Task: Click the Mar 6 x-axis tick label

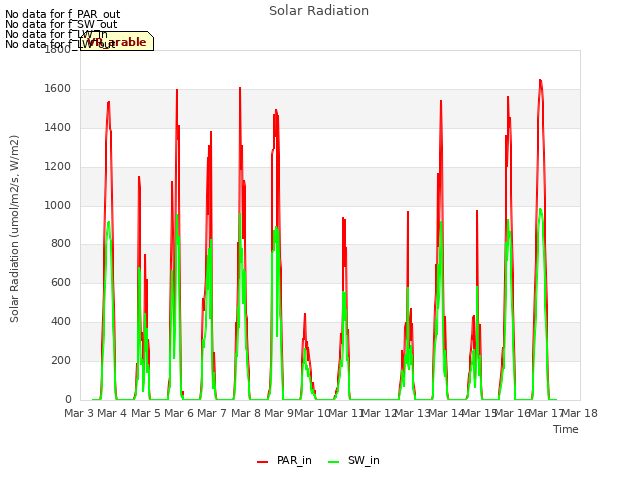Action: 179,413
